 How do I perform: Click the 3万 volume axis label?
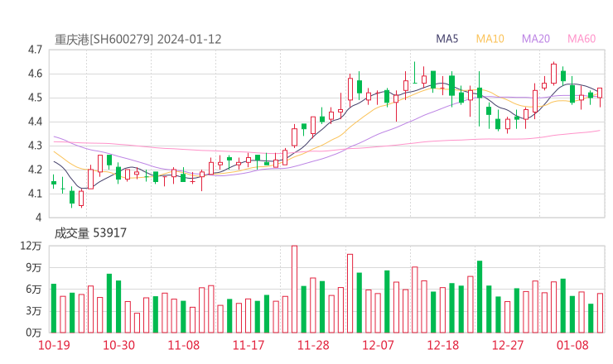34,311
